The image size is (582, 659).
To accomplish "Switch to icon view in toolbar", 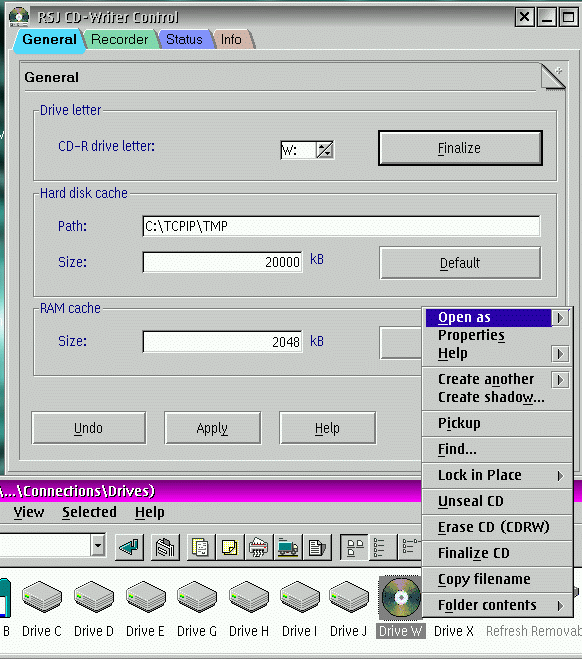I will pos(354,547).
